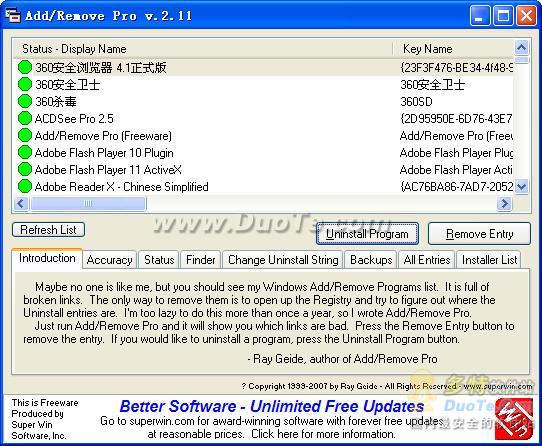Viewport: 542px width, 446px height.
Task: Click the list's vertical scroll down arrow
Action: pos(521,187)
